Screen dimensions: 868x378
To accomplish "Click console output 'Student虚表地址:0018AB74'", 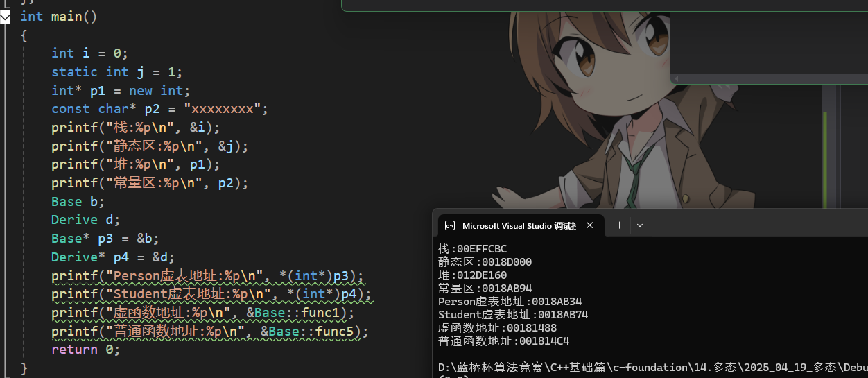I will click(513, 315).
